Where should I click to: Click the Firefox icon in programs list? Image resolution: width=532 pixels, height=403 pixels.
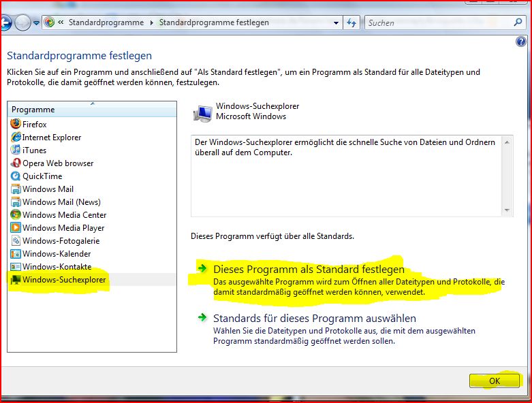[x=16, y=124]
